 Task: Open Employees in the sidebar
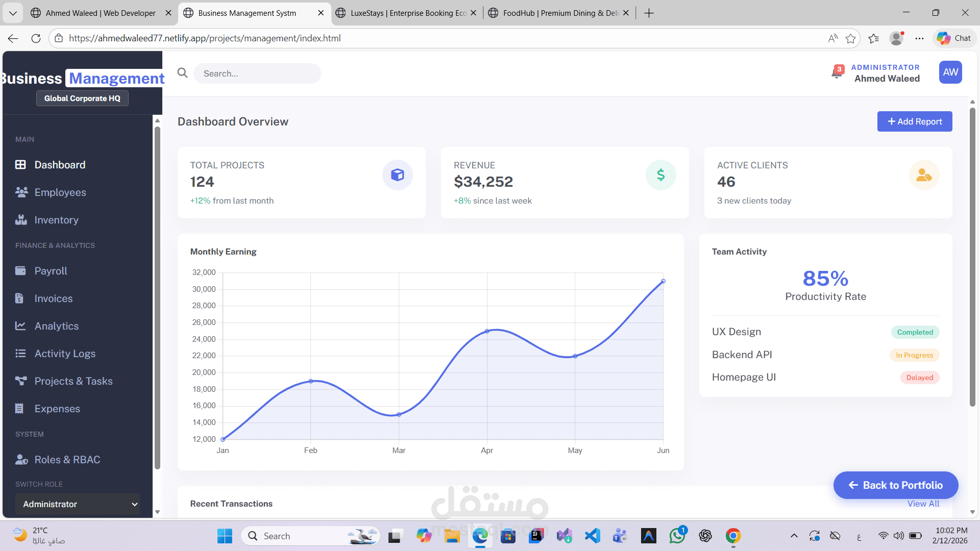pyautogui.click(x=60, y=192)
